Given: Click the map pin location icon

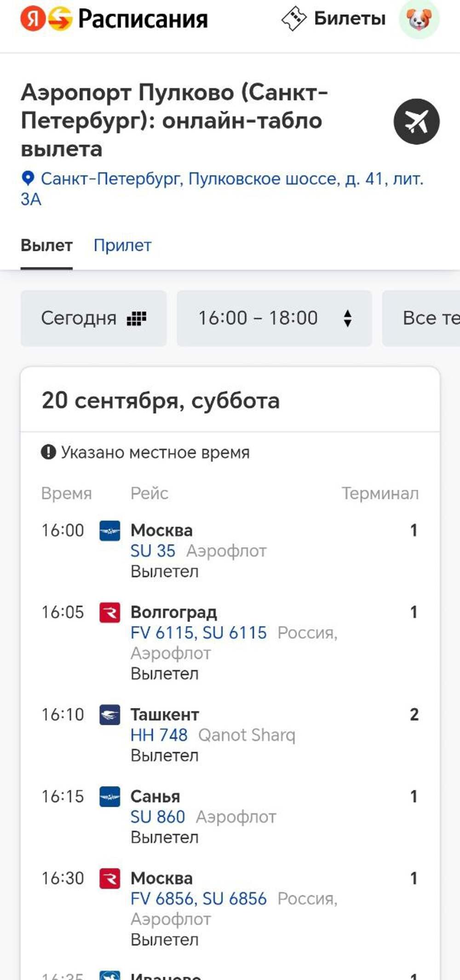Looking at the screenshot, I should [x=28, y=178].
